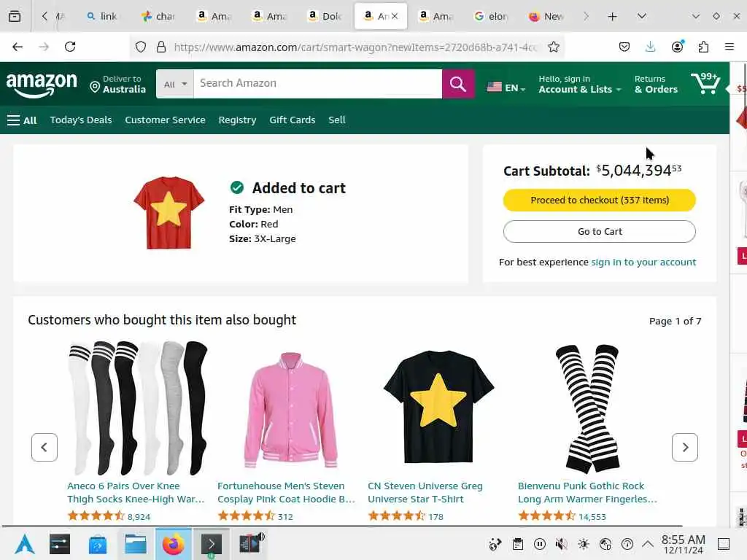Open Firefox from the taskbar
Image resolution: width=747 pixels, height=560 pixels.
pyautogui.click(x=174, y=544)
